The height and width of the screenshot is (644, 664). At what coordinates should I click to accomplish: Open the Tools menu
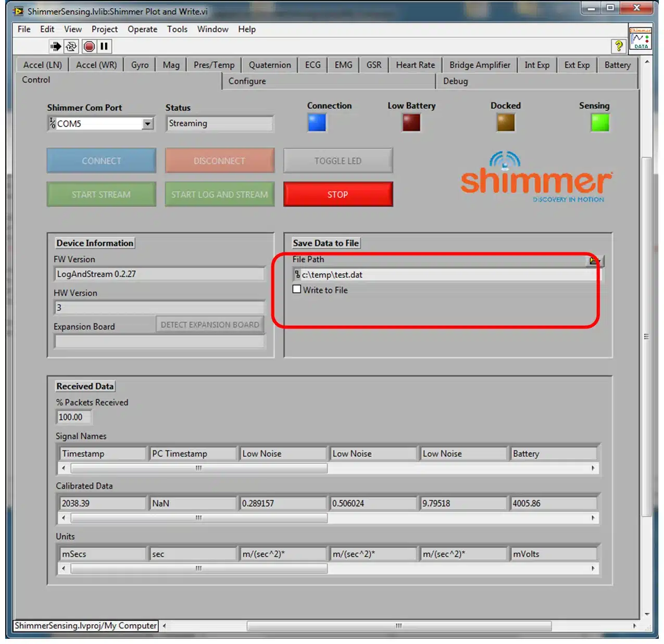coord(177,29)
